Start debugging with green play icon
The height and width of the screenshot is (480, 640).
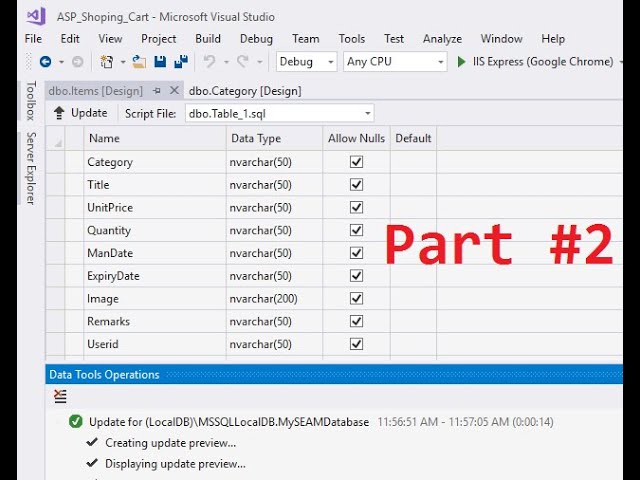[461, 62]
